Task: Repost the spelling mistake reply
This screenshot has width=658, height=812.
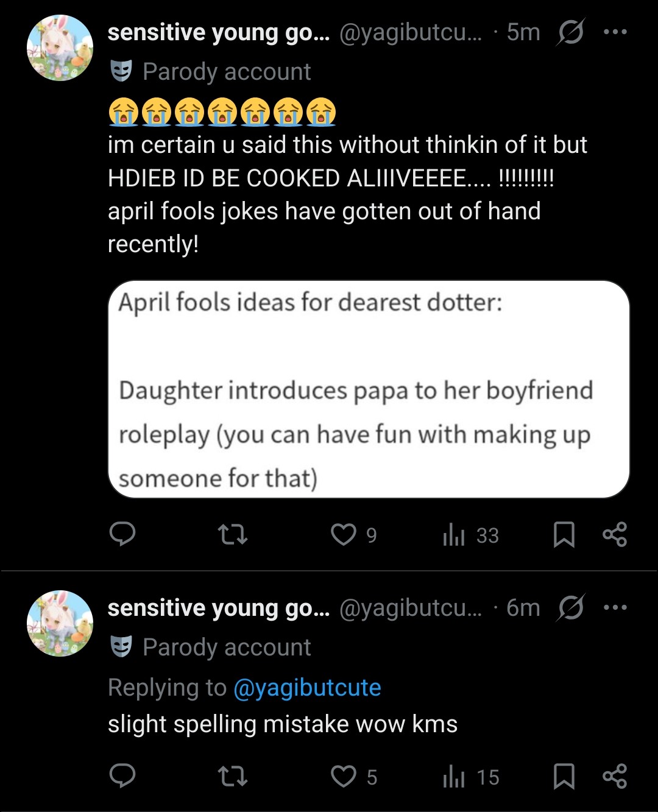Action: [233, 776]
